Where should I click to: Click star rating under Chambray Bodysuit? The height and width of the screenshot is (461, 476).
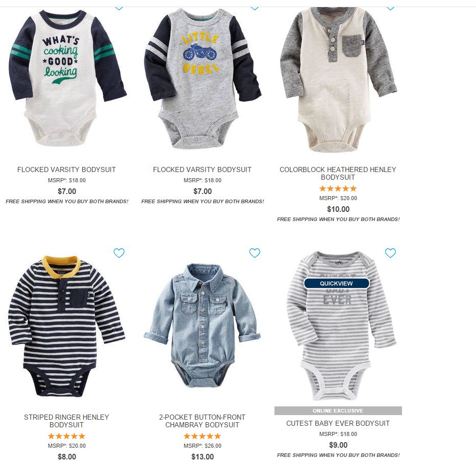(x=202, y=436)
